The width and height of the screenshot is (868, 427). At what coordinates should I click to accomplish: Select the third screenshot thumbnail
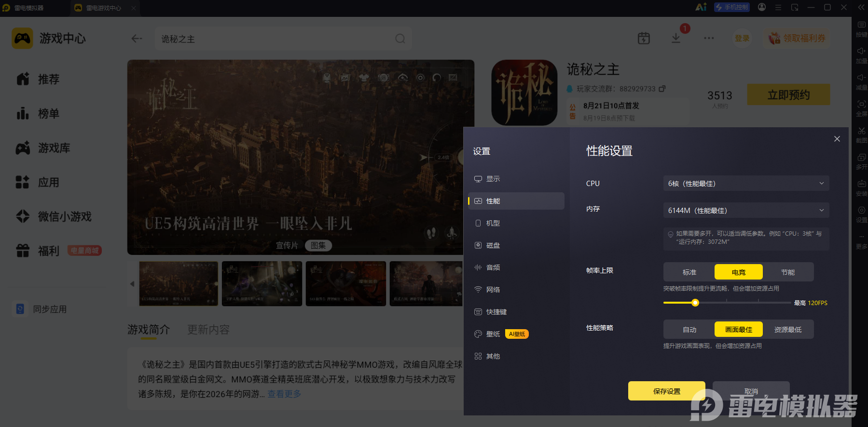[346, 283]
